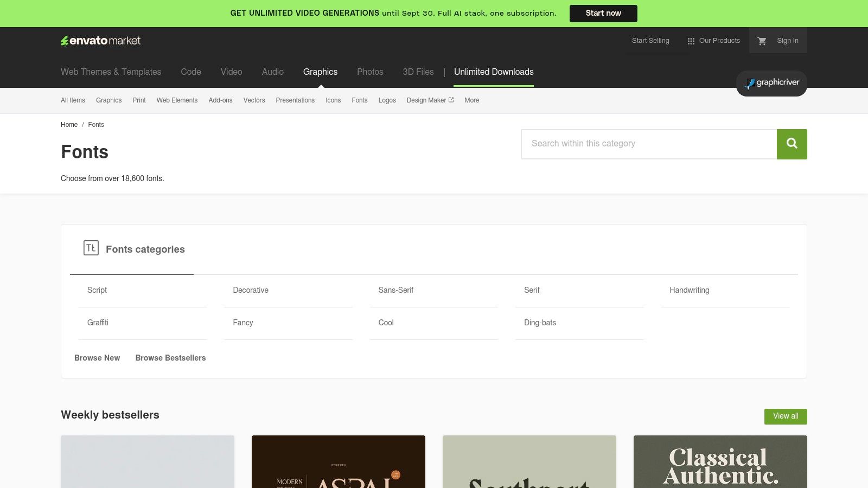Screen dimensions: 868x488
Task: Click the GraphicRiver badge logo
Action: click(771, 83)
